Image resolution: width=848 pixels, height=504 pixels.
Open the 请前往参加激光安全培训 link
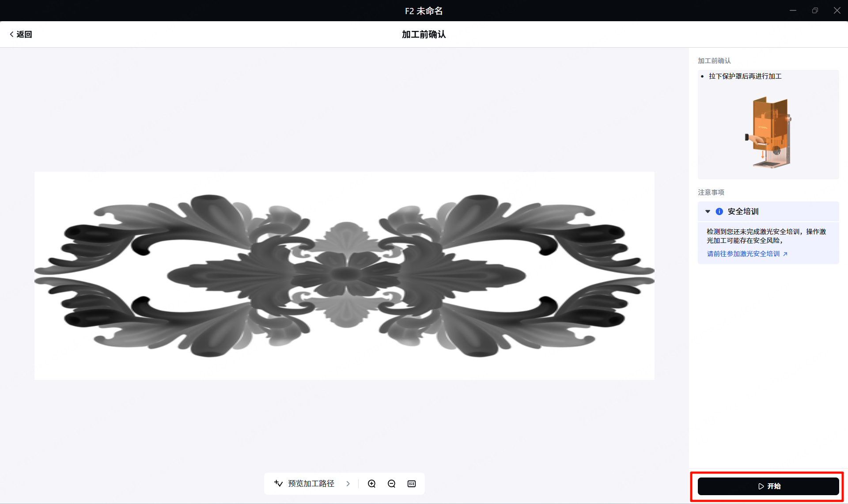coord(743,254)
